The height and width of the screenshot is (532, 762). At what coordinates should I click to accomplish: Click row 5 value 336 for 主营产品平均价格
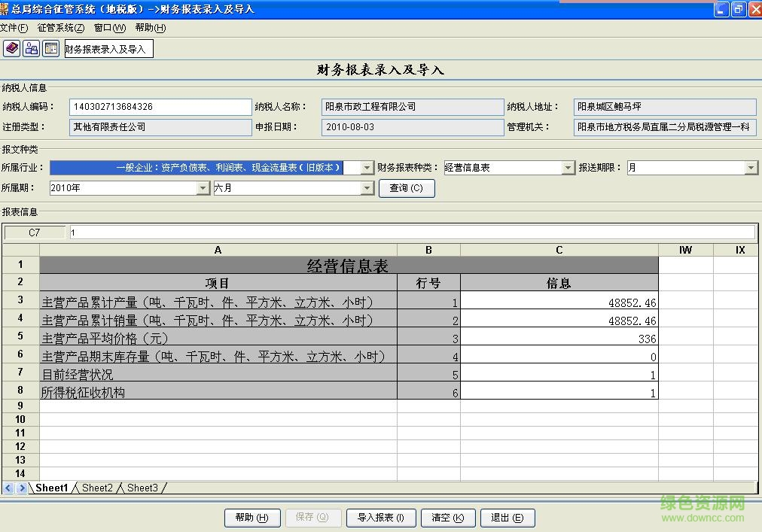[559, 339]
